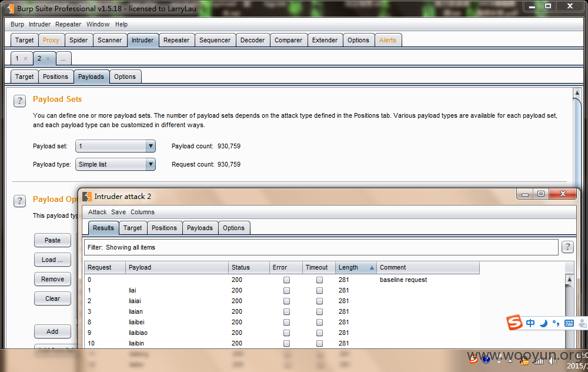Switch to the Decoder main tab

(252, 40)
